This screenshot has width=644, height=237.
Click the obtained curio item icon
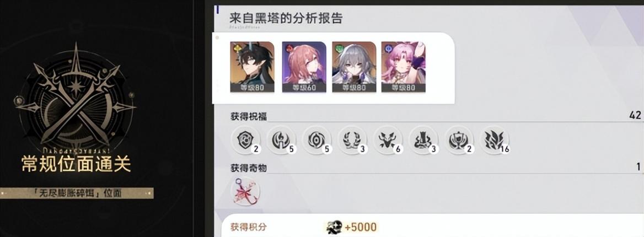click(245, 191)
